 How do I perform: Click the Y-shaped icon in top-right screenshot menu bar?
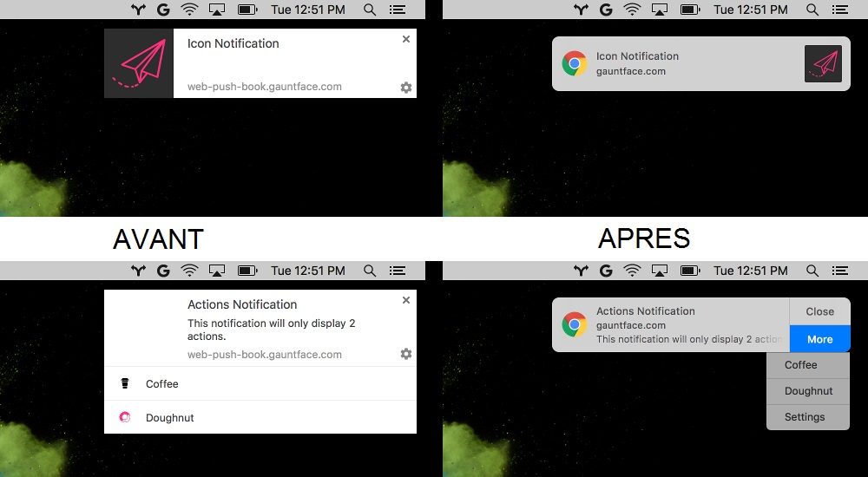582,10
